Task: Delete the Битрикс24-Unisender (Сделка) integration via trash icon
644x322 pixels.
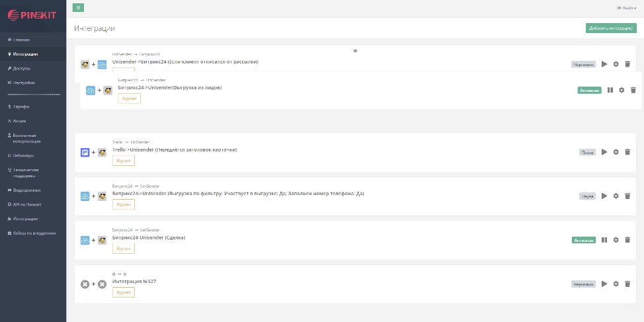Action: (627, 240)
